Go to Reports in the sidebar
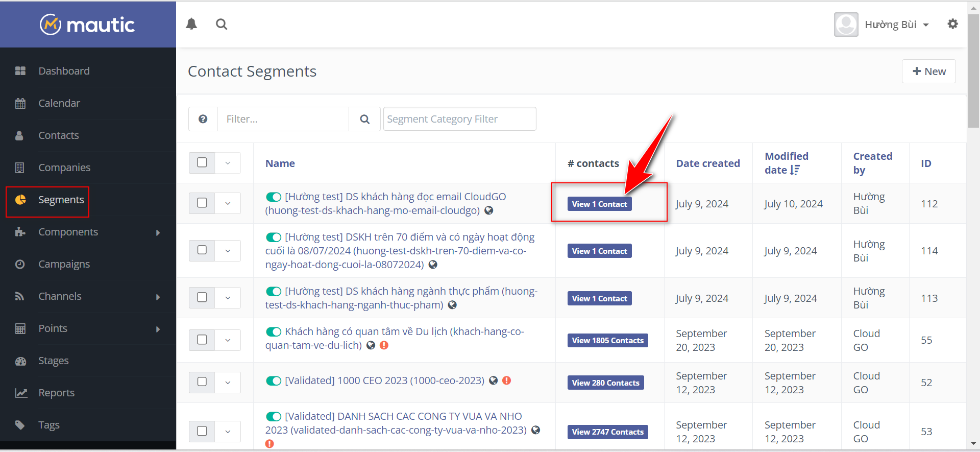The width and height of the screenshot is (980, 452). [x=57, y=393]
